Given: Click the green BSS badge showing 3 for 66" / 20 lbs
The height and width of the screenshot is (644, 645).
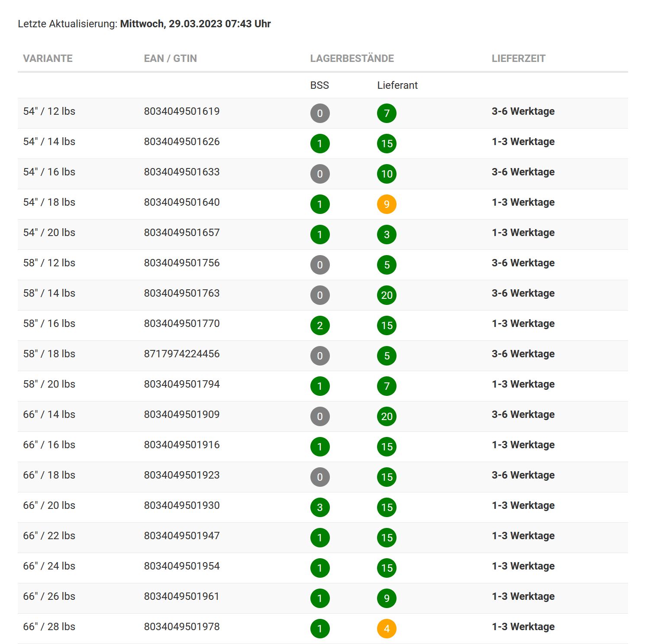Looking at the screenshot, I should [x=320, y=507].
